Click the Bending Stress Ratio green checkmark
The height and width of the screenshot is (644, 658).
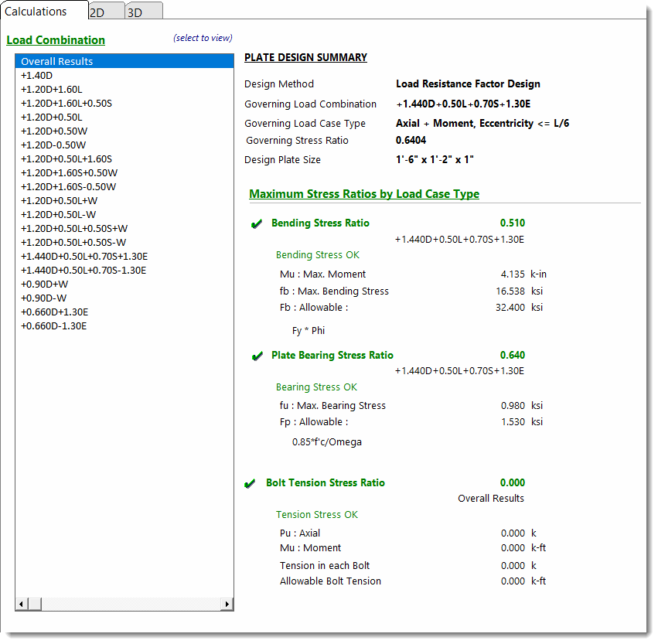click(257, 224)
